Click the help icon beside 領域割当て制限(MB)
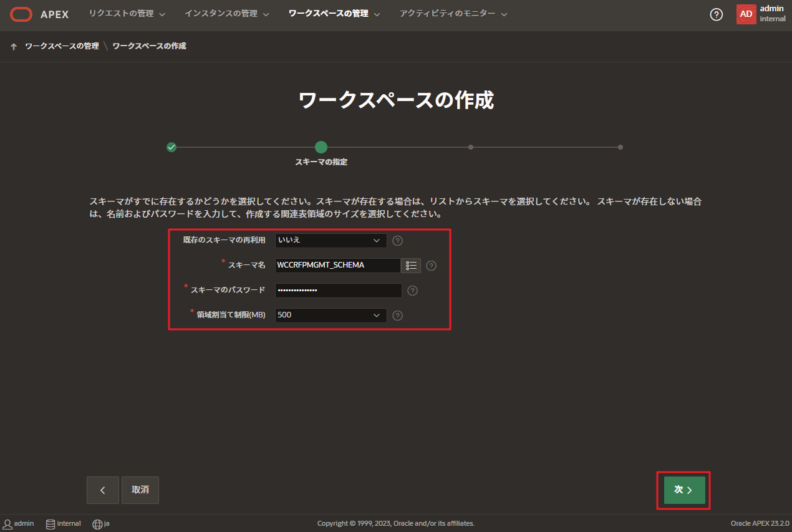Viewport: 792px width, 532px height. click(x=397, y=315)
